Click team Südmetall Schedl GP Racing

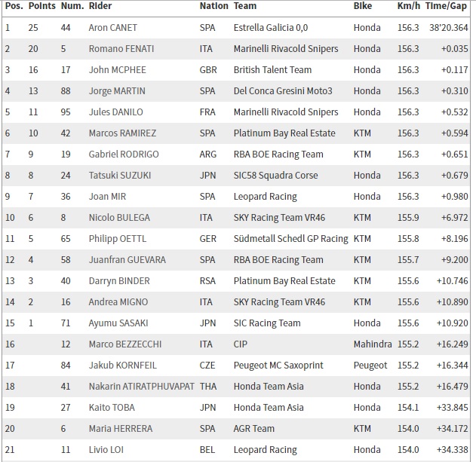(x=290, y=238)
